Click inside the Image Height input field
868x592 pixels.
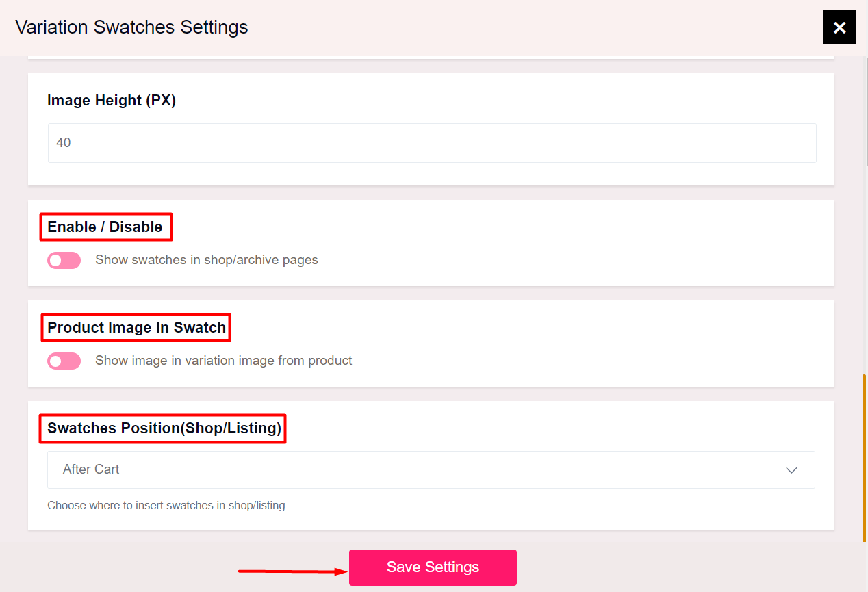tap(433, 143)
